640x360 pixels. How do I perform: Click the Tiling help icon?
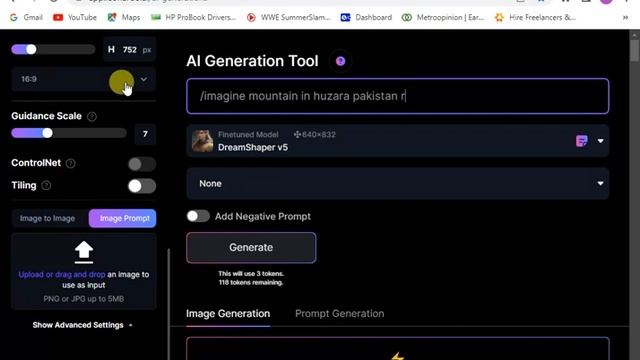46,186
